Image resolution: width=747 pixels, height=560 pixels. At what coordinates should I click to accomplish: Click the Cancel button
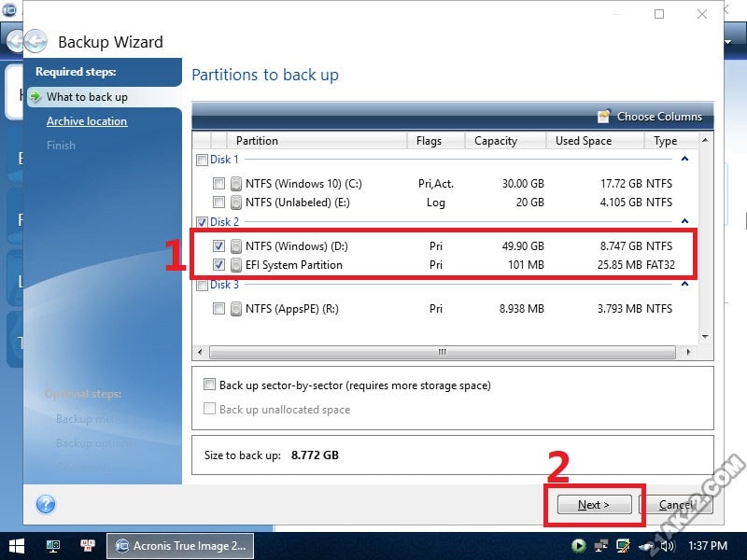(676, 504)
